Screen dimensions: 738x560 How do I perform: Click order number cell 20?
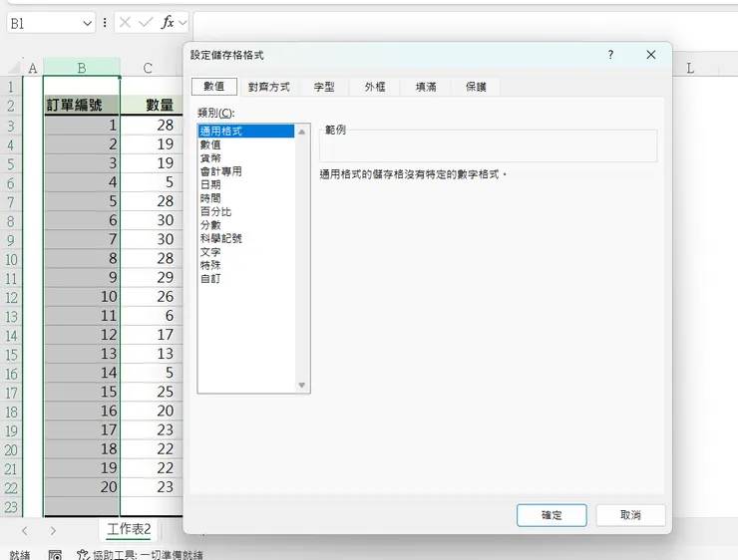81,487
